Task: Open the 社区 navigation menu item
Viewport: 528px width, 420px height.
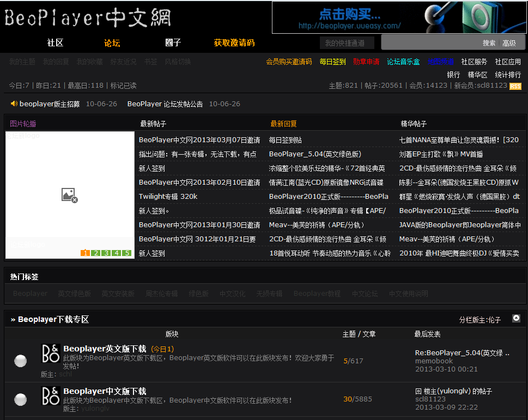Action: pyautogui.click(x=55, y=42)
